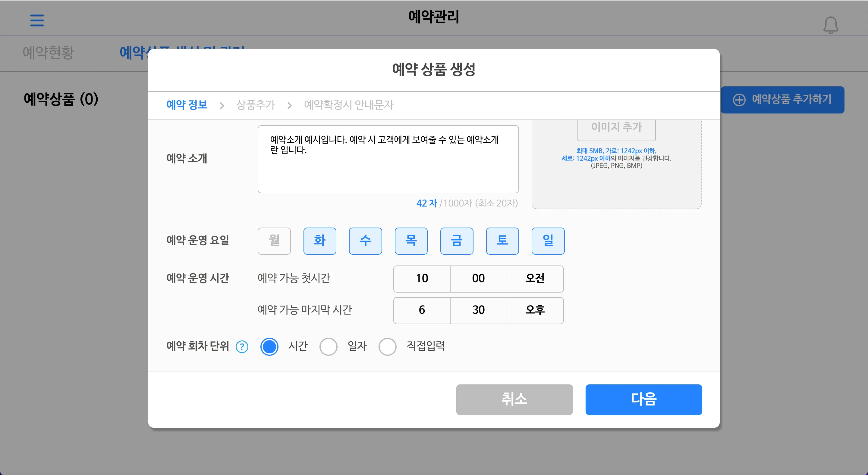Select the 시간 radio button
This screenshot has width=868, height=475.
tap(269, 346)
